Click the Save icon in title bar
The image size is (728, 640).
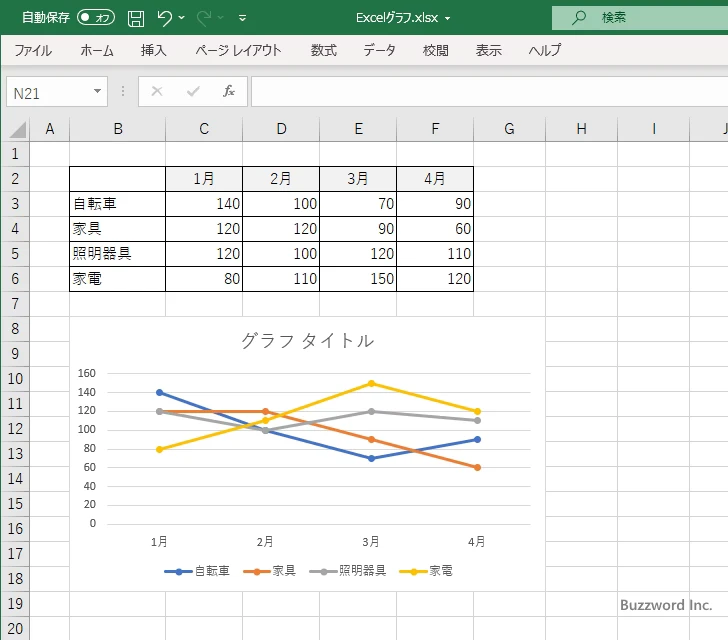(x=136, y=18)
